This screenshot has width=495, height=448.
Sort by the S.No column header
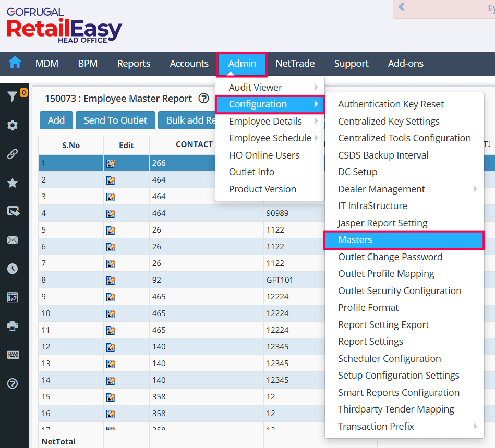(71, 145)
